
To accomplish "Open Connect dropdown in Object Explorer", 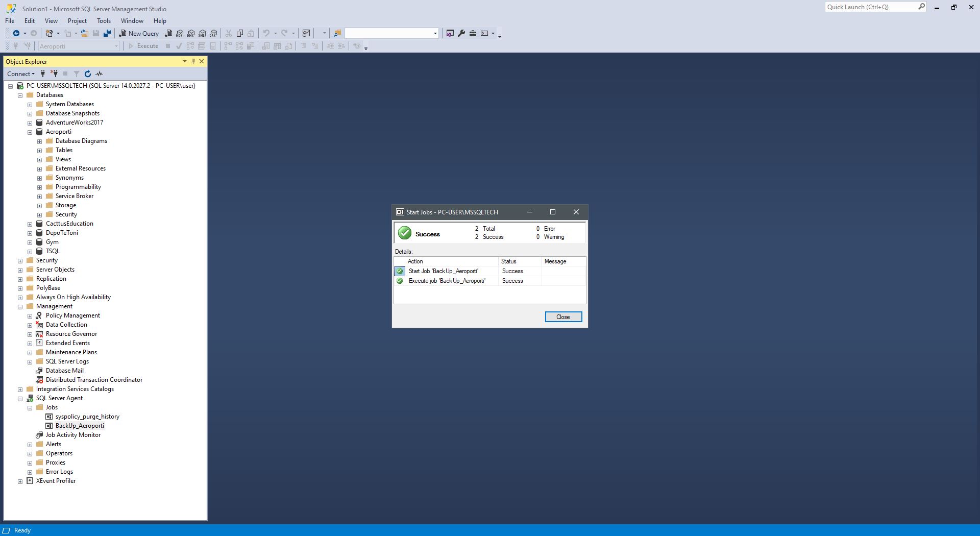I will [x=21, y=74].
